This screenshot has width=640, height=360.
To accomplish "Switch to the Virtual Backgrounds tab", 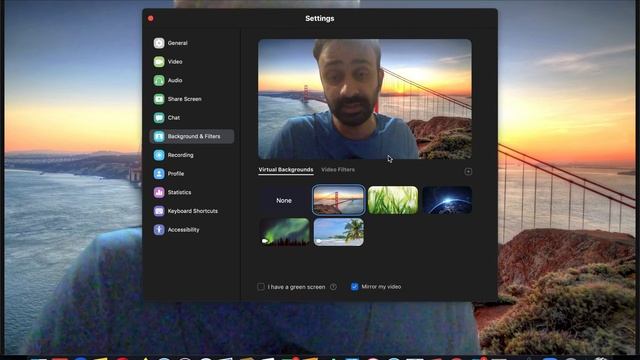I will point(286,170).
